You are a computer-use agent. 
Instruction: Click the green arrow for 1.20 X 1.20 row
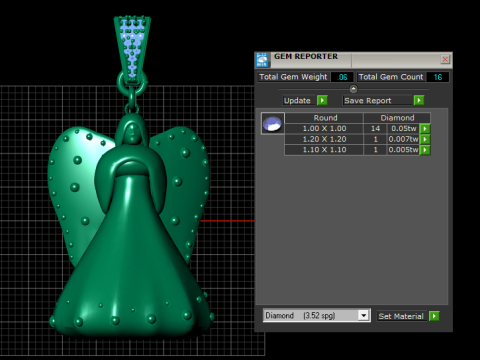pos(425,139)
